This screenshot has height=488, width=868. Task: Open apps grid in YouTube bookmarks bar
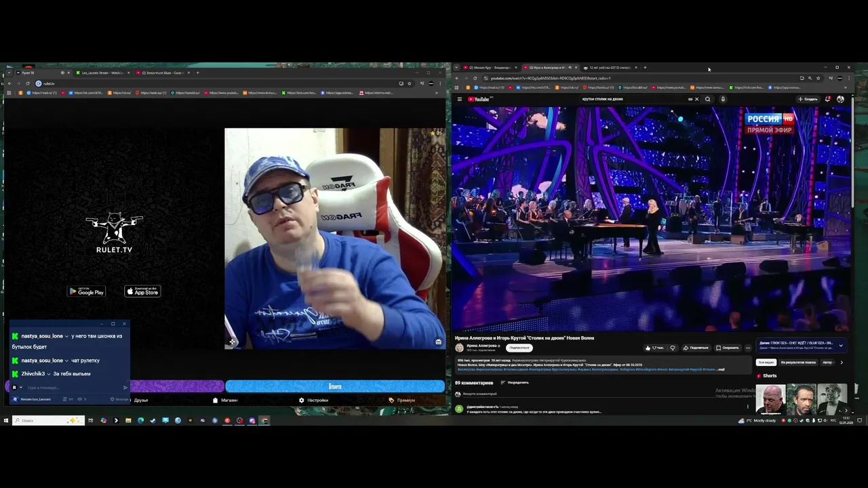(x=456, y=87)
